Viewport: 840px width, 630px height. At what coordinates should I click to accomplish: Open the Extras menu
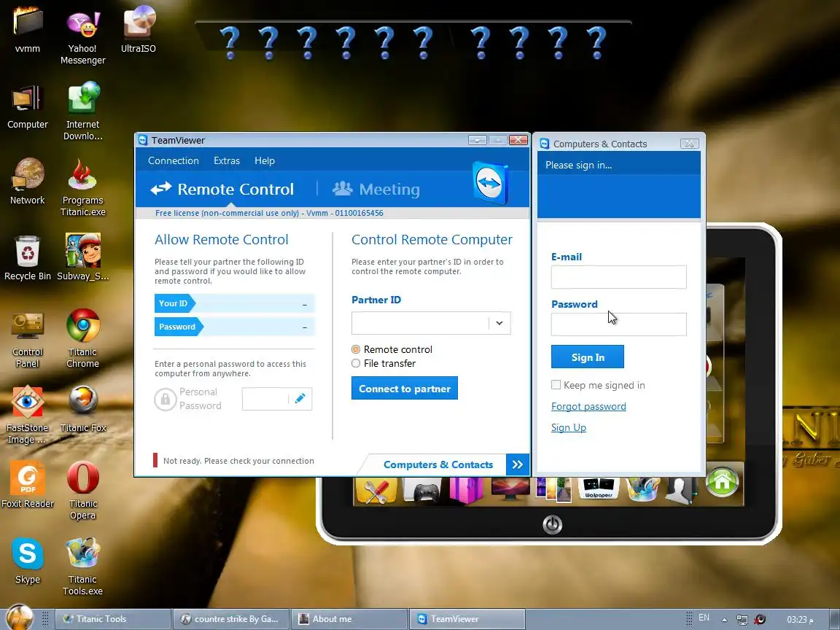pos(227,160)
